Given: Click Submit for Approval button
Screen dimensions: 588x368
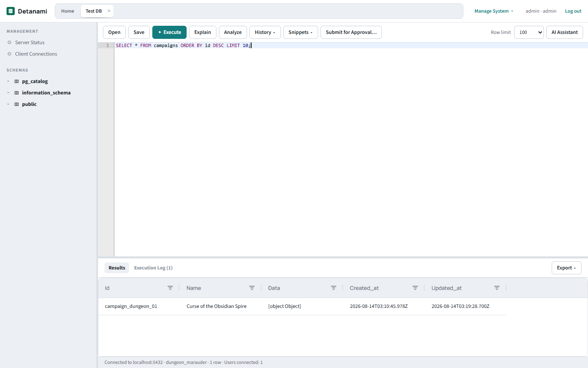Looking at the screenshot, I should (x=351, y=32).
